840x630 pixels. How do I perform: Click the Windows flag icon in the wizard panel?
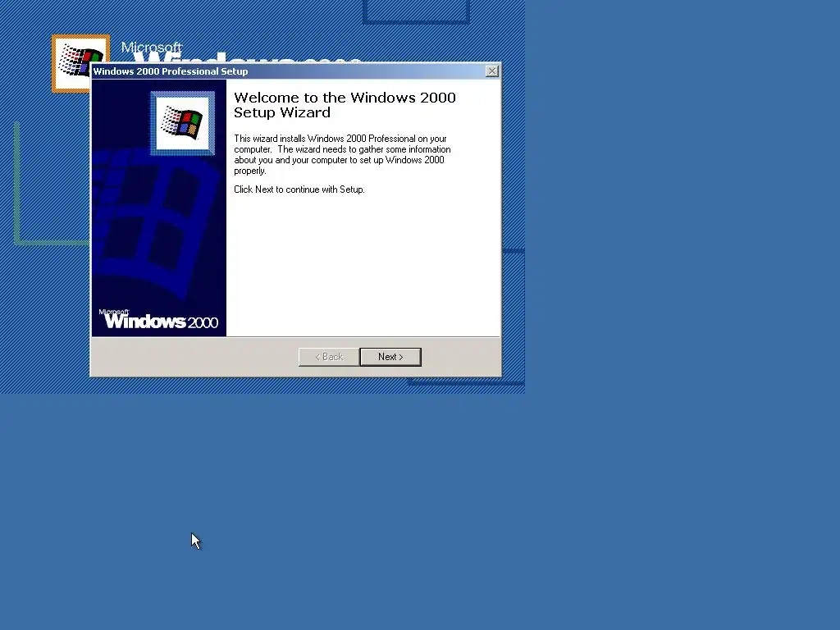183,123
